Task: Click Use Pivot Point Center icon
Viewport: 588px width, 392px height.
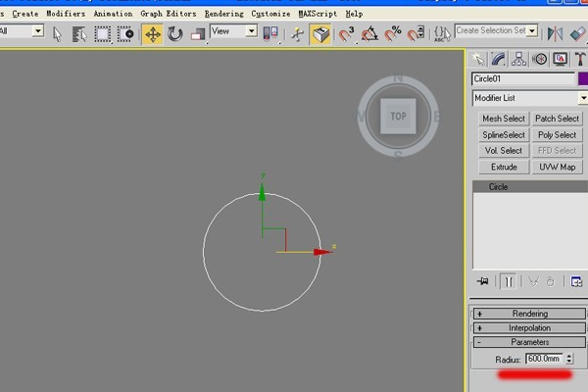Action: tap(270, 34)
